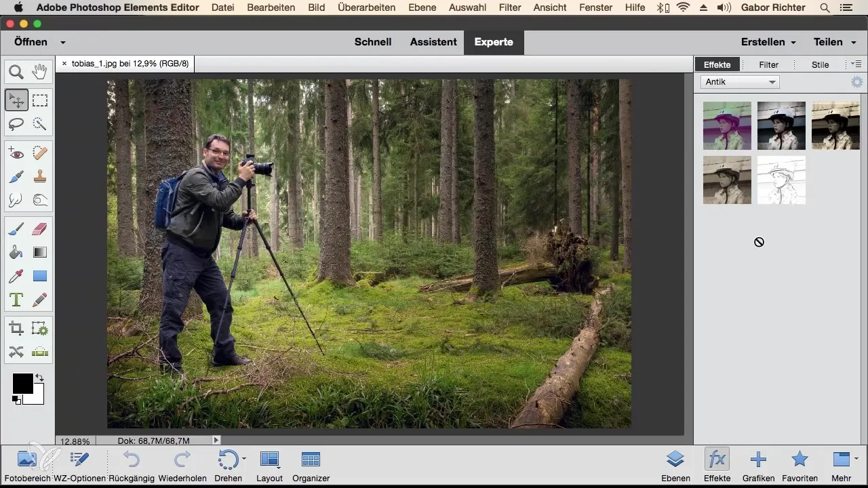The image size is (868, 488).
Task: Select the Gradient tool
Action: pos(40,252)
